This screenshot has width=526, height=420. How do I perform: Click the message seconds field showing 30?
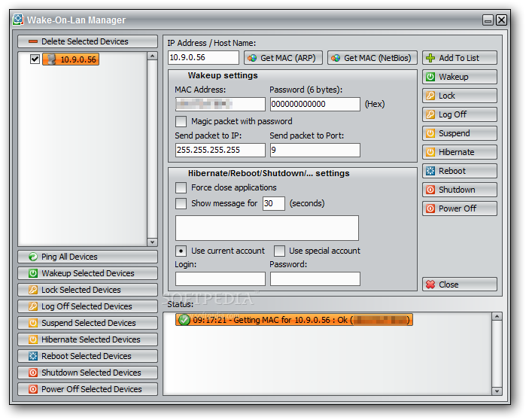(274, 203)
